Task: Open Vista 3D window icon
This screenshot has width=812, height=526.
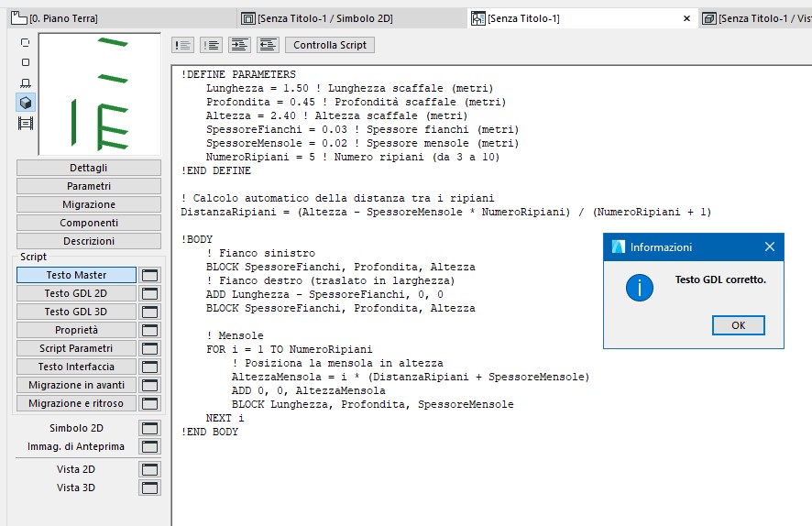Action: [149, 488]
